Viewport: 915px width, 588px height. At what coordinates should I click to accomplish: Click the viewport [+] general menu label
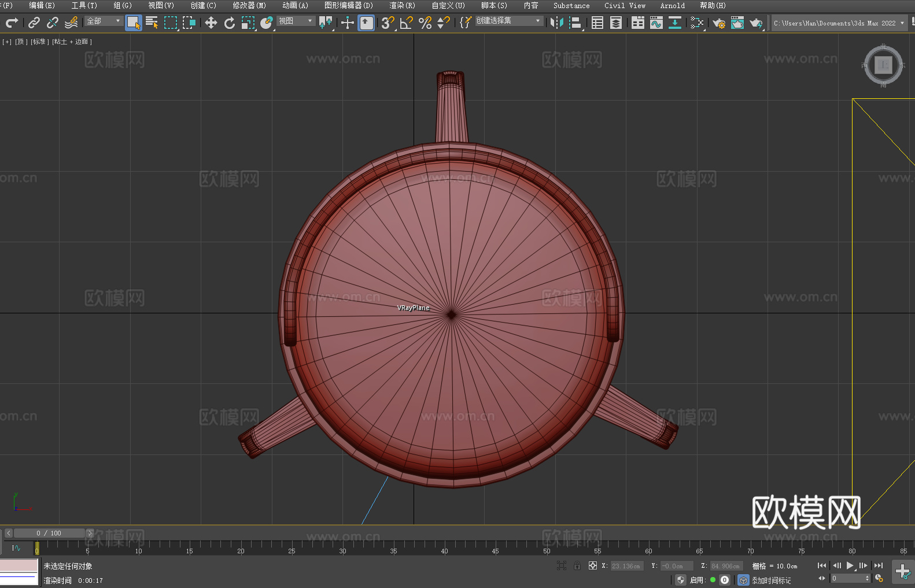tap(7, 42)
